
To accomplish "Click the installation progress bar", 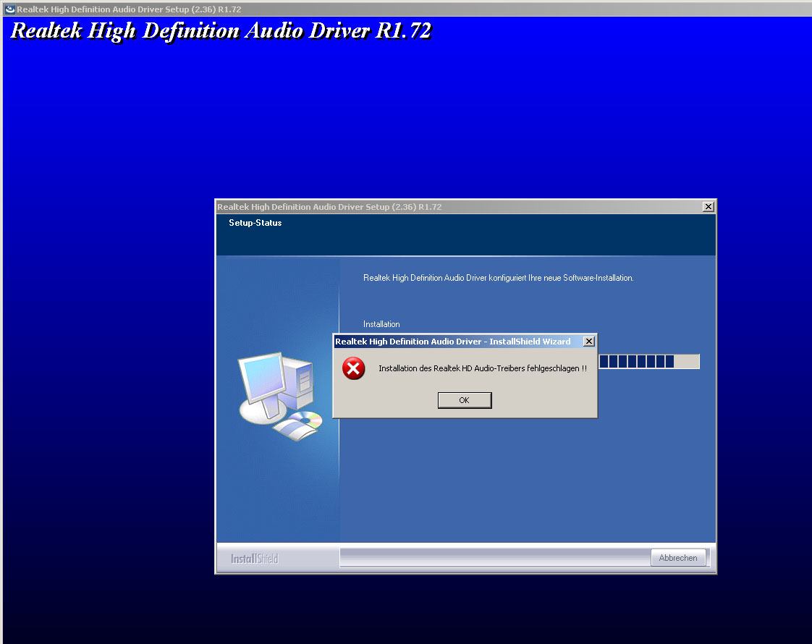I will [x=649, y=361].
